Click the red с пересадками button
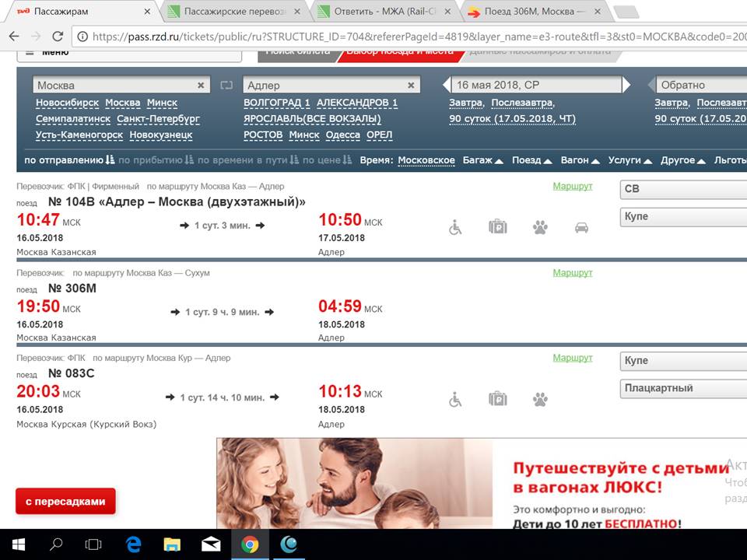747x560 pixels. [65, 502]
